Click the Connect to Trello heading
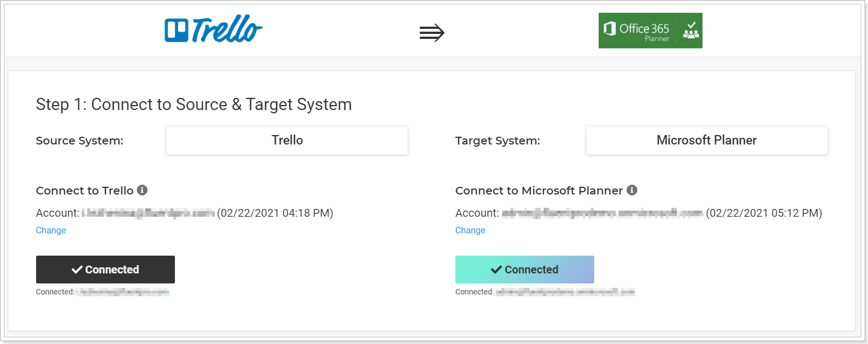 (85, 191)
